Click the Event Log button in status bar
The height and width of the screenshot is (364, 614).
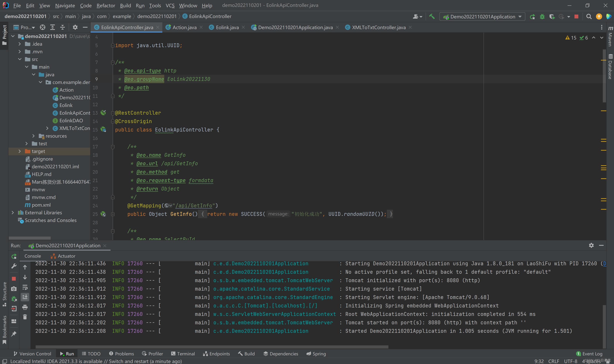coord(589,354)
